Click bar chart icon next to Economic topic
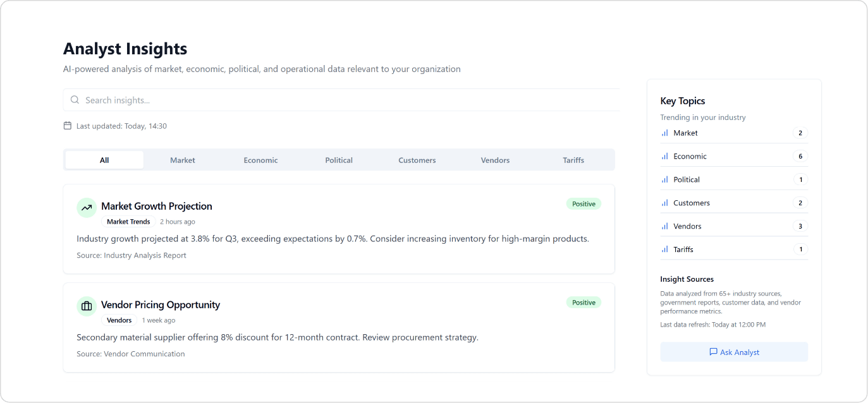The height and width of the screenshot is (403, 868). pos(664,157)
